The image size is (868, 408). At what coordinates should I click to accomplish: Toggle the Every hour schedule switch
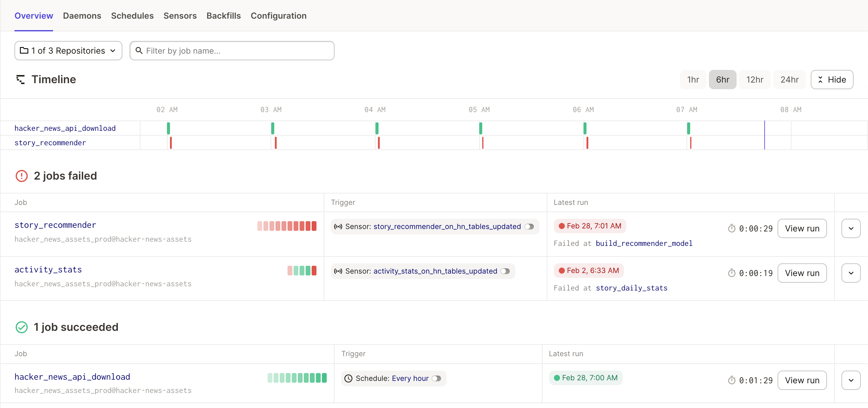click(436, 379)
